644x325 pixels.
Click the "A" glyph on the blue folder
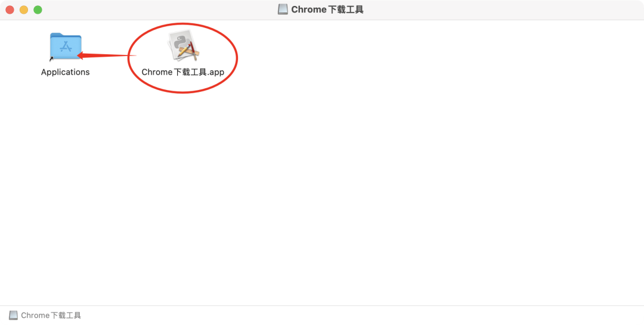point(66,47)
